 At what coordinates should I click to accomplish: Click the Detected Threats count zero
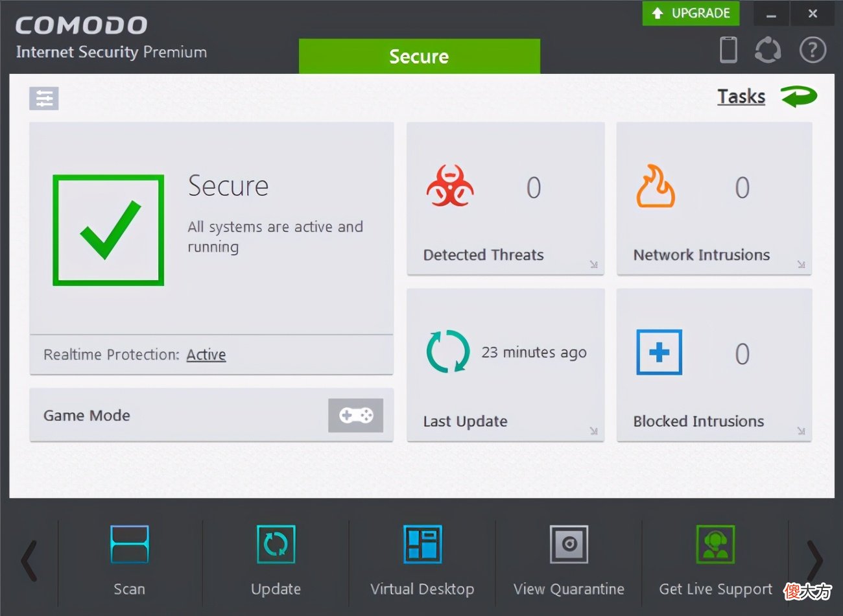tap(534, 188)
